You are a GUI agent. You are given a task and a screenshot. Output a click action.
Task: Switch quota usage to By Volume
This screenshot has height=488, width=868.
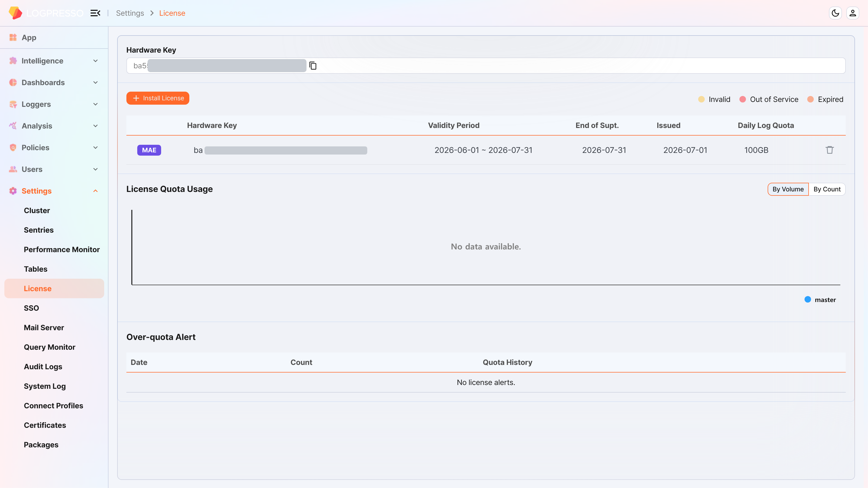click(788, 189)
